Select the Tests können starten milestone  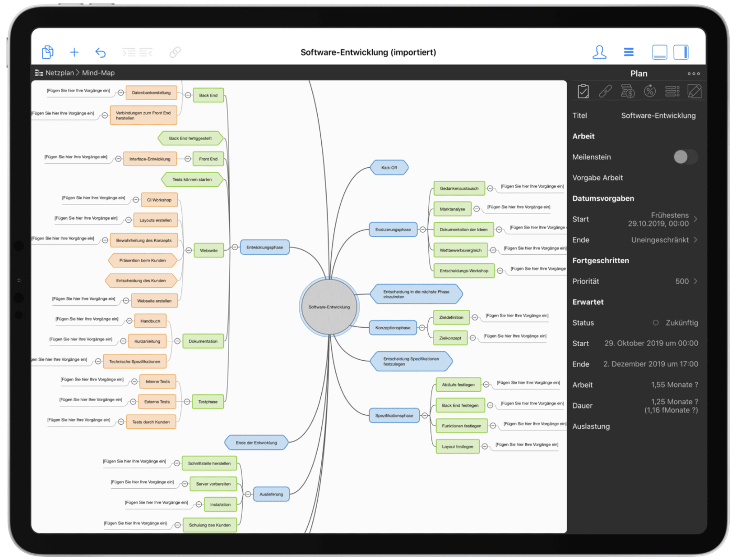(x=192, y=179)
